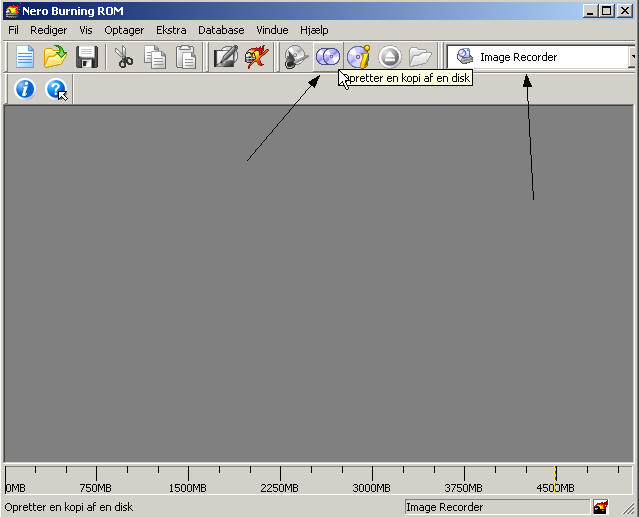Start the burn process with the flame icon
The height and width of the screenshot is (517, 639).
(257, 57)
